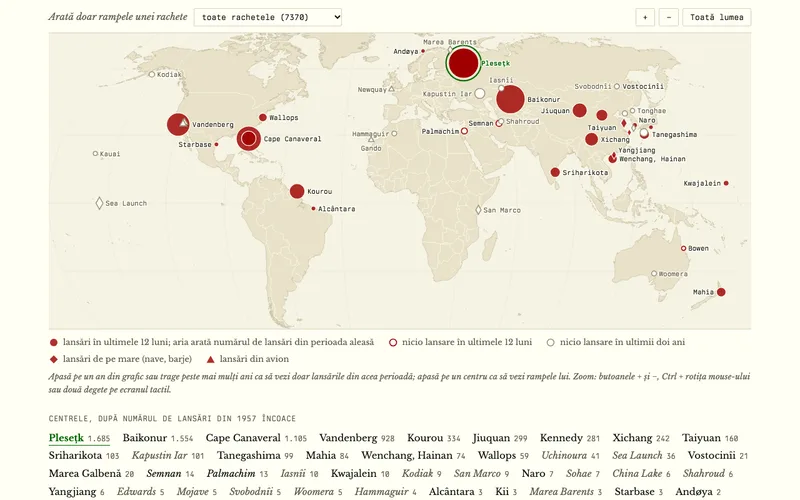Select the Sriharikota red dot
Viewport: 800px width, 500px height.
pos(555,172)
